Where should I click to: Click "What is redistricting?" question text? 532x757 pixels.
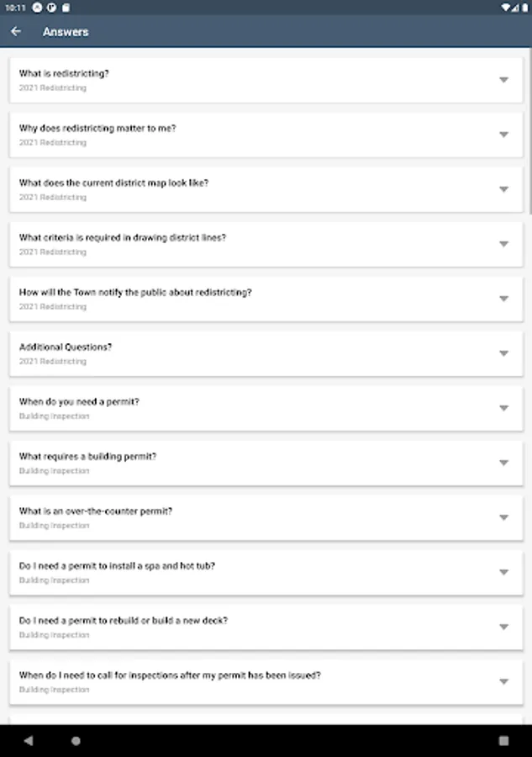pos(64,74)
